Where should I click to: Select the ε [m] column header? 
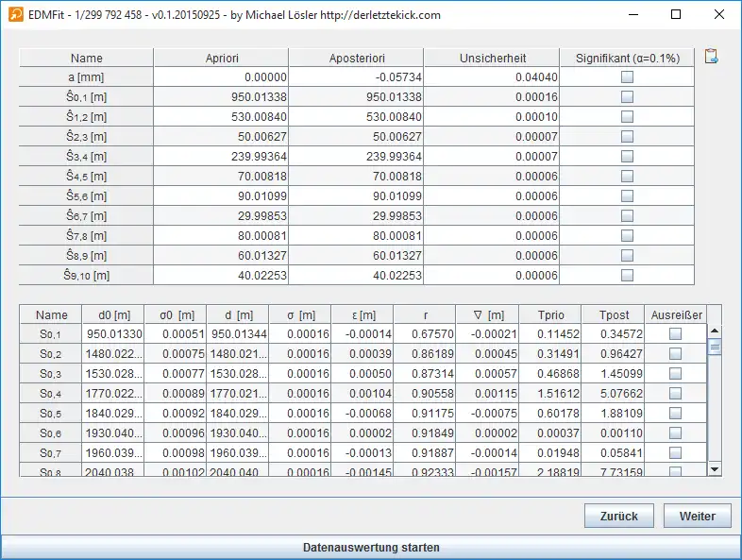click(x=363, y=314)
